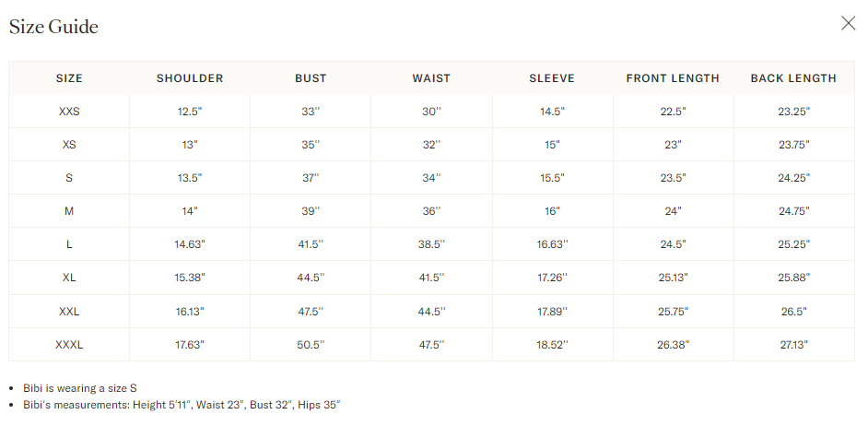Click the BUST column header
Viewport: 868px width, 438px height.
(311, 78)
